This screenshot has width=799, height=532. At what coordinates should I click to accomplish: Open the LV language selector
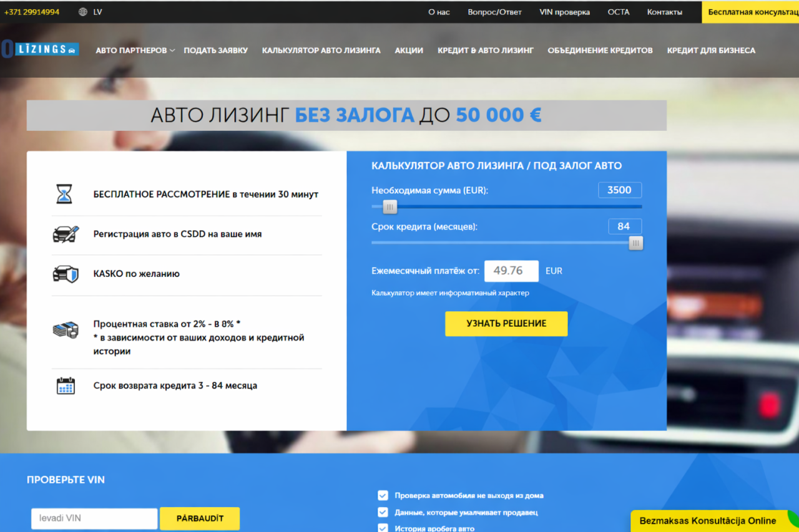tap(97, 12)
